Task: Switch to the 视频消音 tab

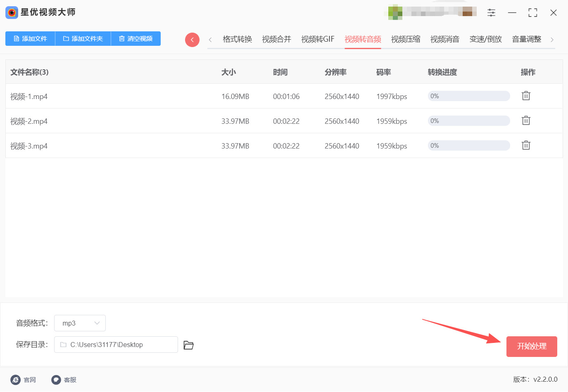Action: point(445,39)
